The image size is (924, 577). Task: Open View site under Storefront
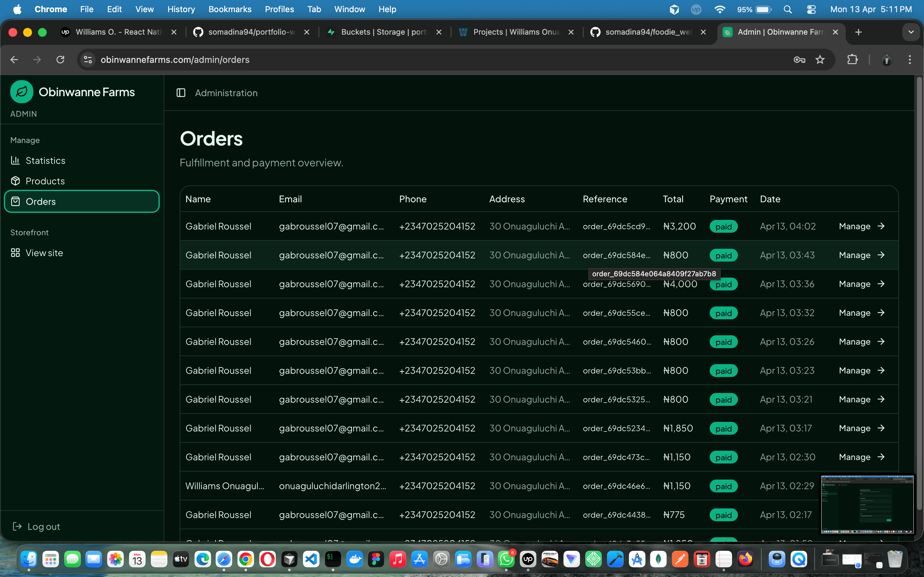coord(44,253)
